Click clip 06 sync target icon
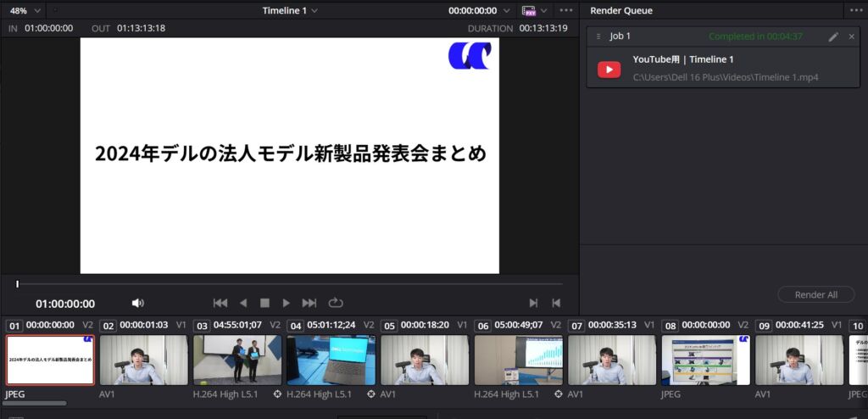The width and height of the screenshot is (868, 419). (559, 394)
